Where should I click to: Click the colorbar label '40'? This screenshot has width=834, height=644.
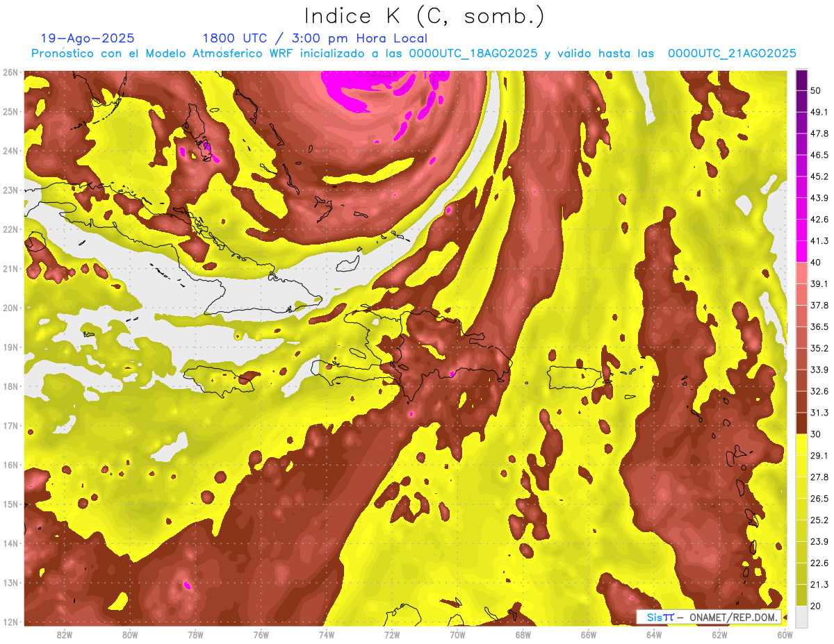tap(817, 263)
